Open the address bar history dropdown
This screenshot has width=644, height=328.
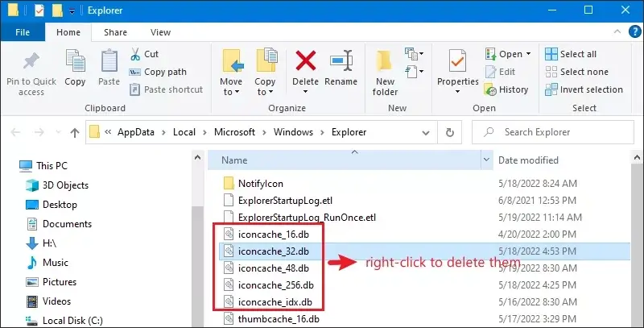click(426, 133)
